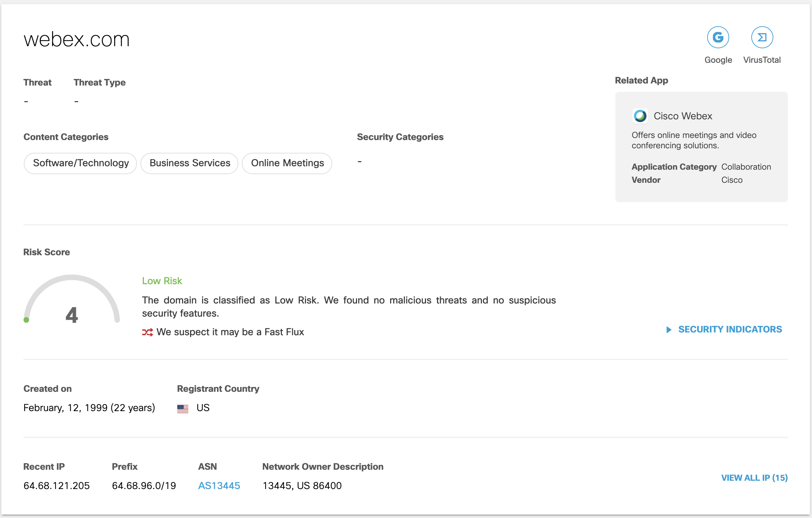Select the Business Services category tag
The image size is (812, 518).
click(190, 163)
